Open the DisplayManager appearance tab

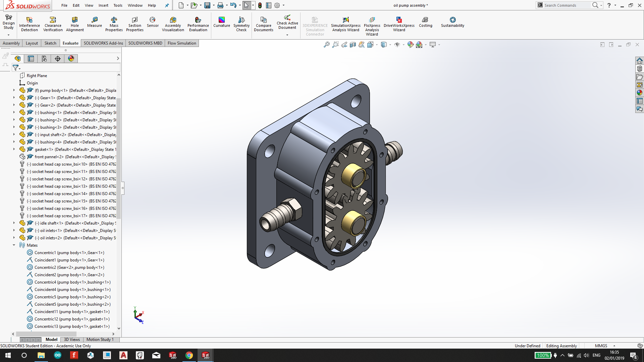(x=71, y=59)
